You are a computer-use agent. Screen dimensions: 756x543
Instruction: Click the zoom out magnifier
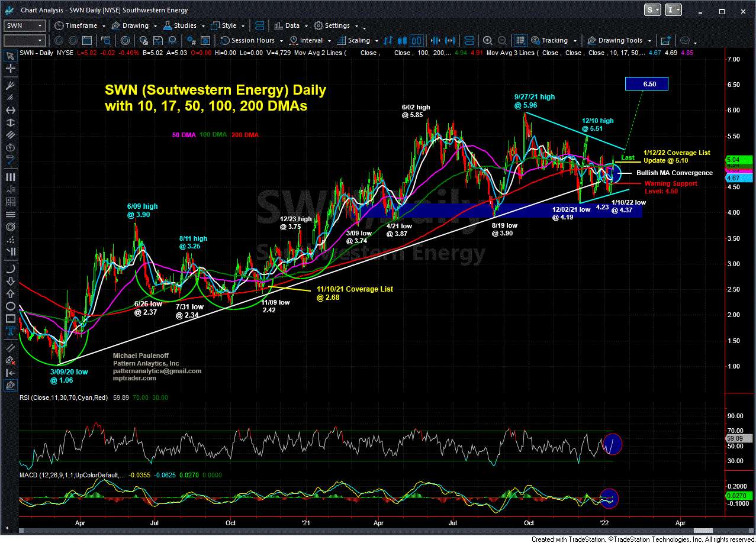501,40
